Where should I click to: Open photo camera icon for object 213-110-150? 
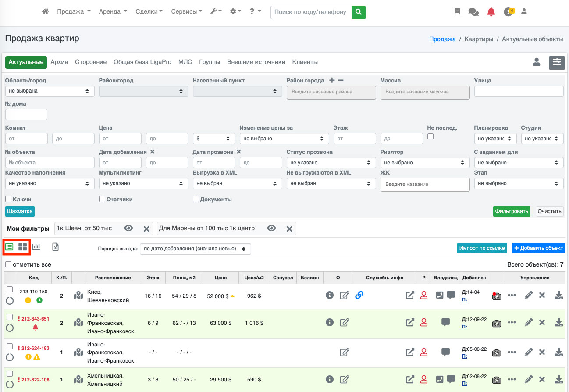(496, 296)
